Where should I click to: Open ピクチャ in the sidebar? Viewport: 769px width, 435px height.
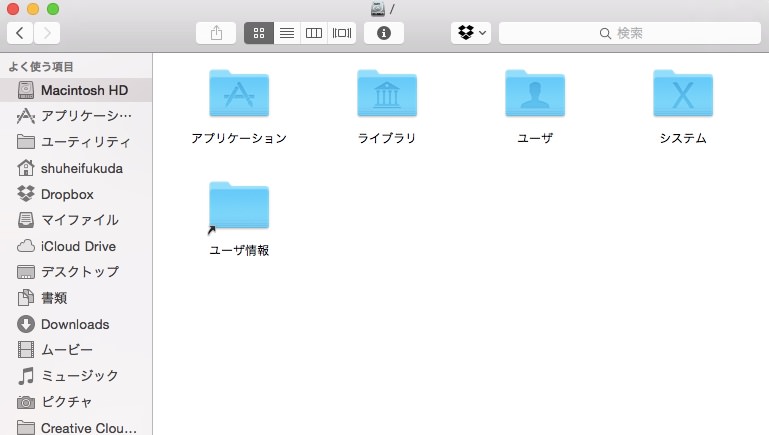point(76,402)
